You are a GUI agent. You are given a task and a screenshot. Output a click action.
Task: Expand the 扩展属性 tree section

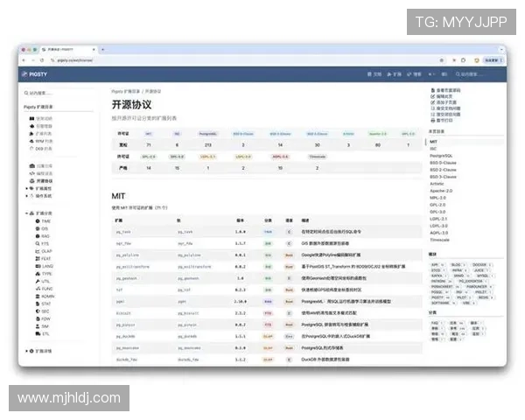[x=27, y=189]
